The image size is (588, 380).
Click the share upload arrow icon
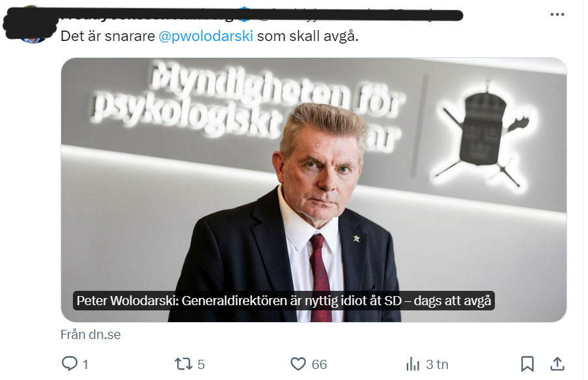[557, 364]
